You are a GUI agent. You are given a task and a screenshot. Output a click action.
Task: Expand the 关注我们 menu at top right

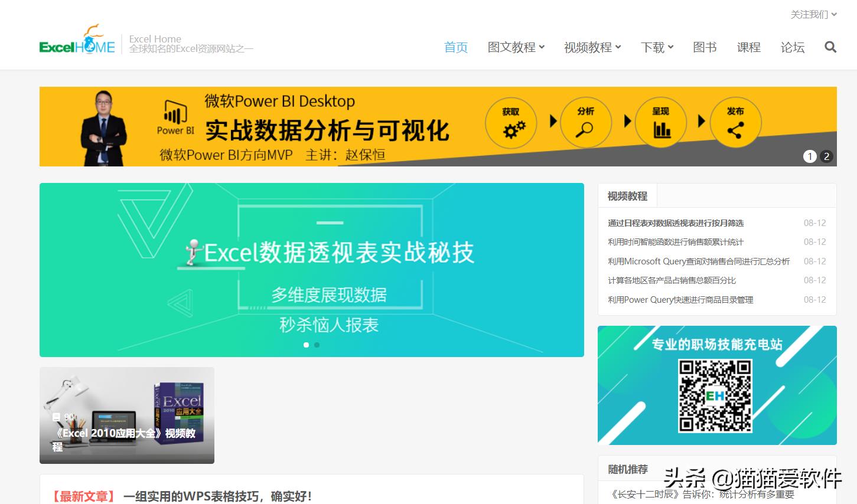(x=810, y=14)
